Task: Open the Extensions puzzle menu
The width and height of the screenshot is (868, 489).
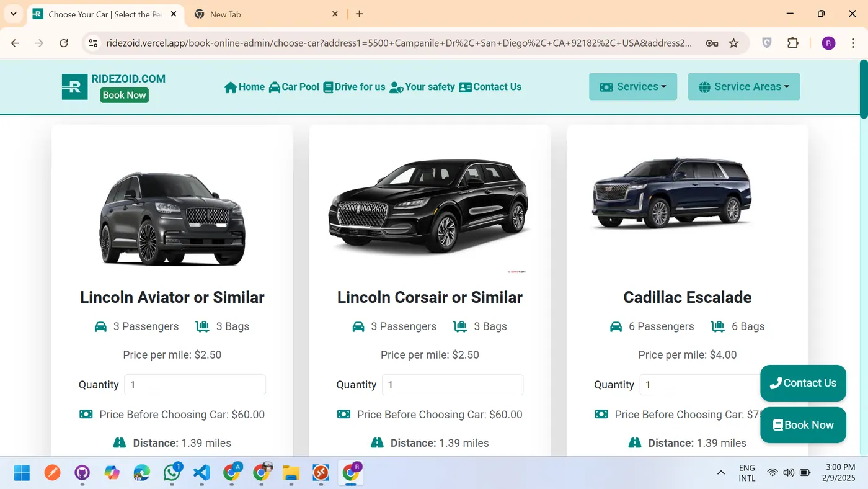Action: (x=793, y=43)
